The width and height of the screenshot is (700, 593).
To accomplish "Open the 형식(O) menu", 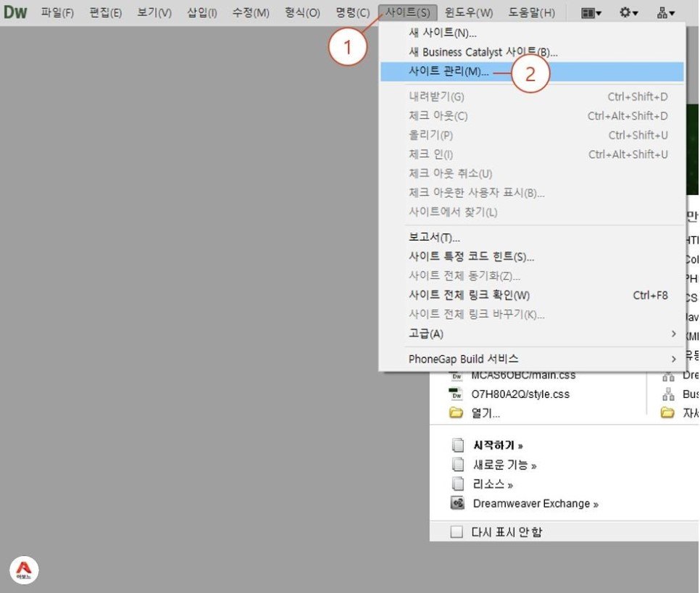I will [x=302, y=13].
